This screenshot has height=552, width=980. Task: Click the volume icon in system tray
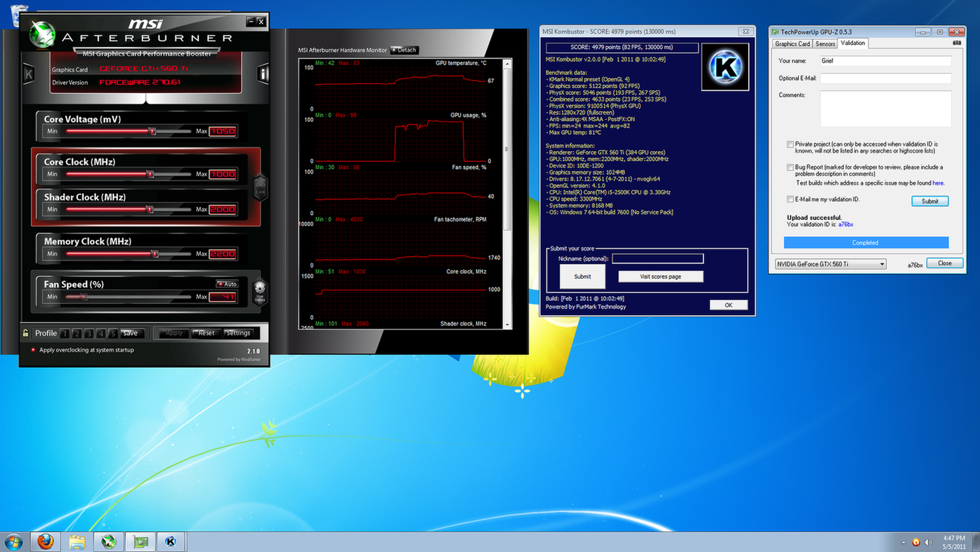[928, 542]
